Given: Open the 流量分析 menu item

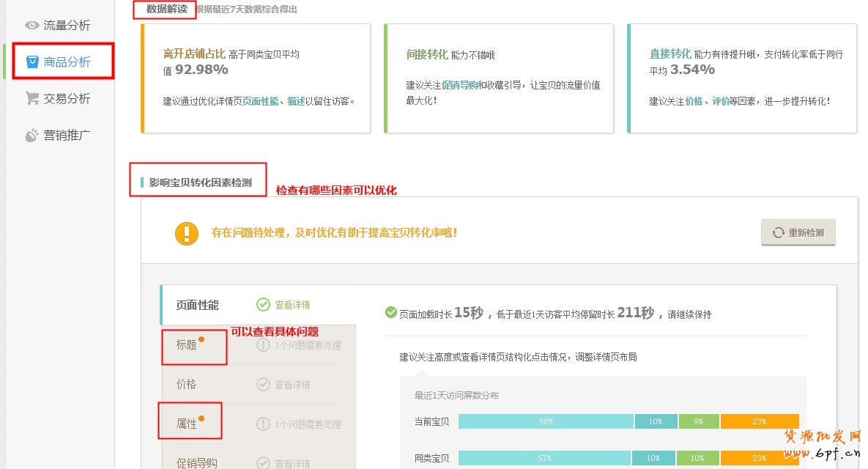Looking at the screenshot, I should pyautogui.click(x=67, y=26).
